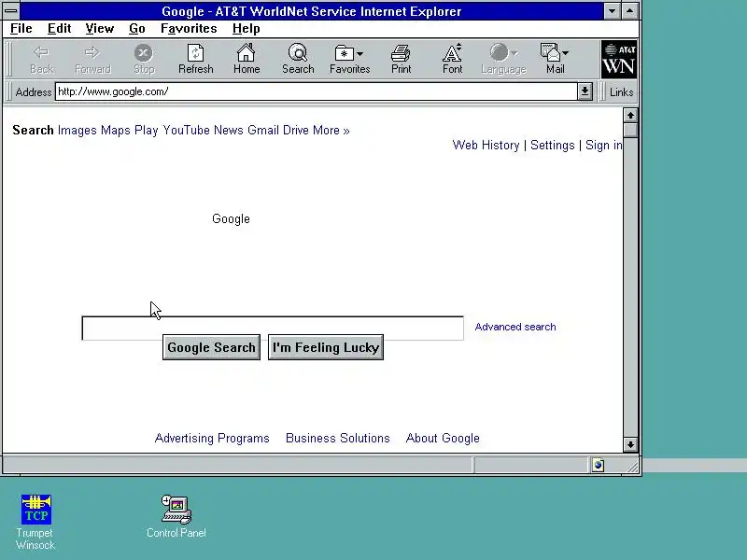Focus the Google search text box

pos(273,329)
